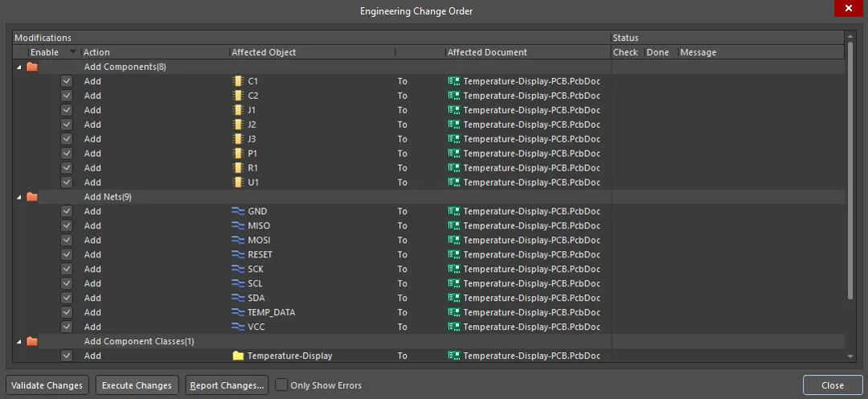The width and height of the screenshot is (868, 399).
Task: Uncheck the enable box for J2
Action: pyautogui.click(x=67, y=124)
